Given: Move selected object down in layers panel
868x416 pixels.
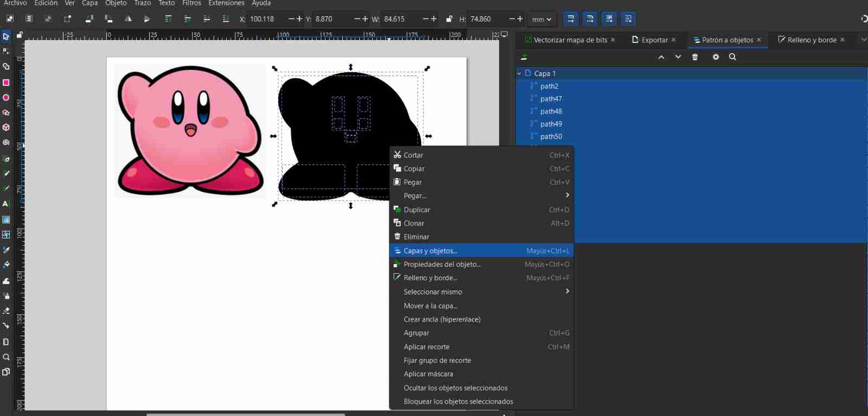Looking at the screenshot, I should (x=678, y=57).
